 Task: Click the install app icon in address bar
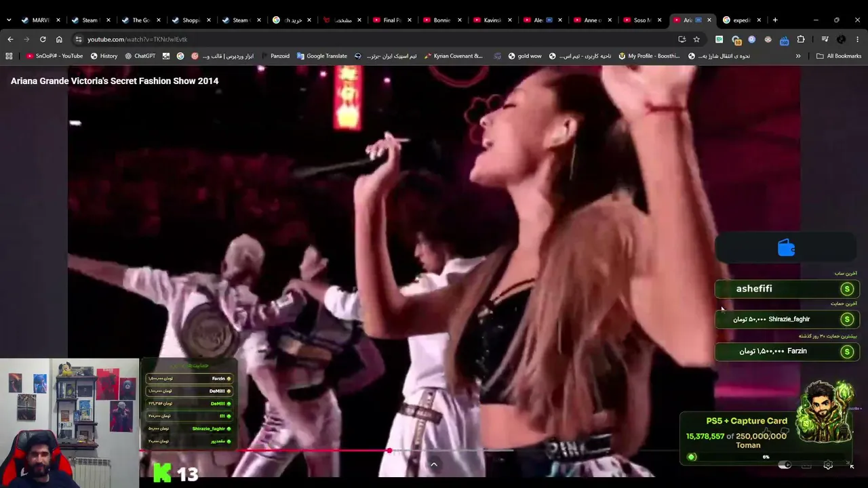tap(682, 39)
